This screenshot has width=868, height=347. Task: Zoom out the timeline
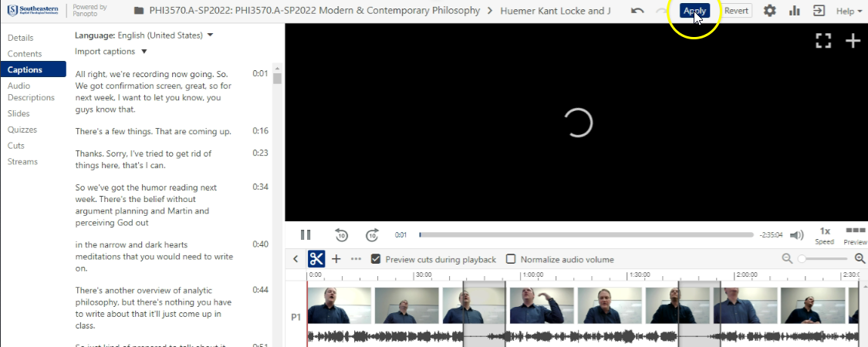[787, 258]
